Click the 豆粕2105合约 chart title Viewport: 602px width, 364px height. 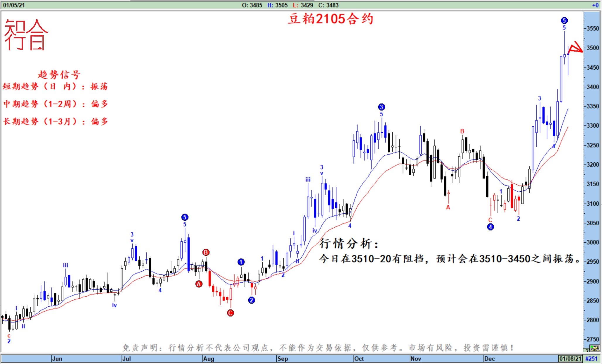point(331,19)
